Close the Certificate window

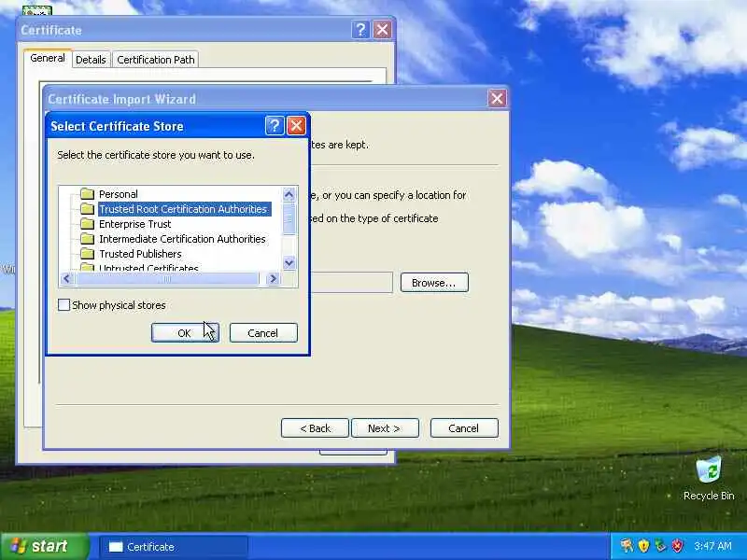click(x=382, y=30)
